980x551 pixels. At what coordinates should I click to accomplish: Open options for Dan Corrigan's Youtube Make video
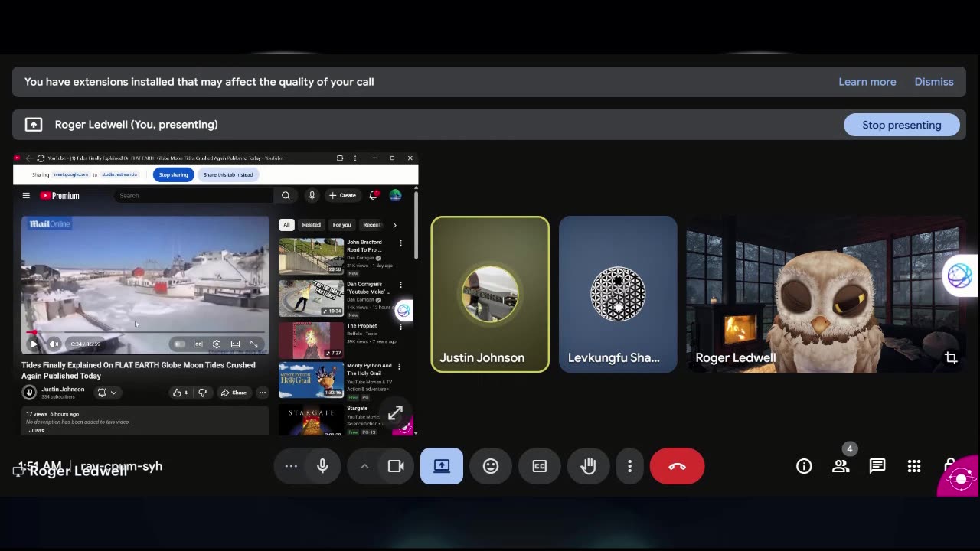400,285
